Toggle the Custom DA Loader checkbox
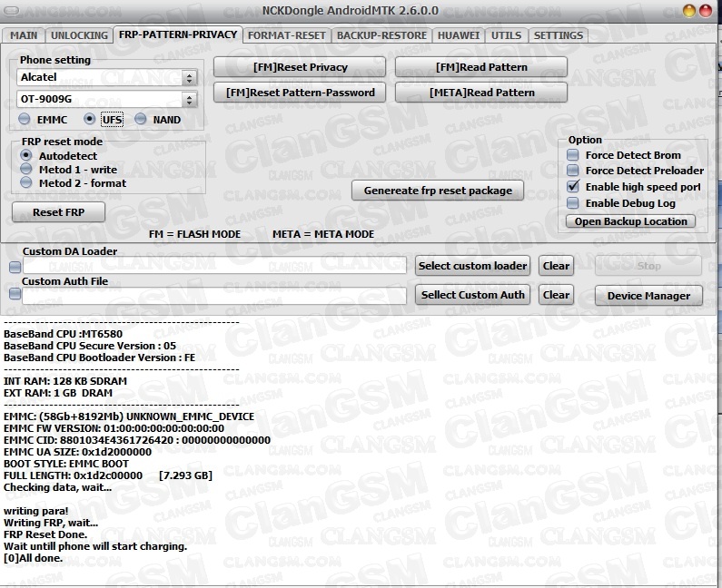This screenshot has height=588, width=722. click(15, 267)
